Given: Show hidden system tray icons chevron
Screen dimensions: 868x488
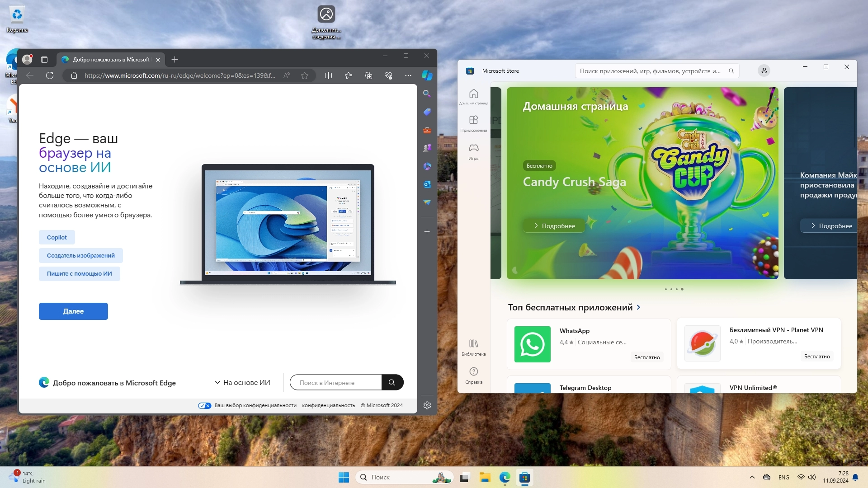Looking at the screenshot, I should (x=752, y=477).
